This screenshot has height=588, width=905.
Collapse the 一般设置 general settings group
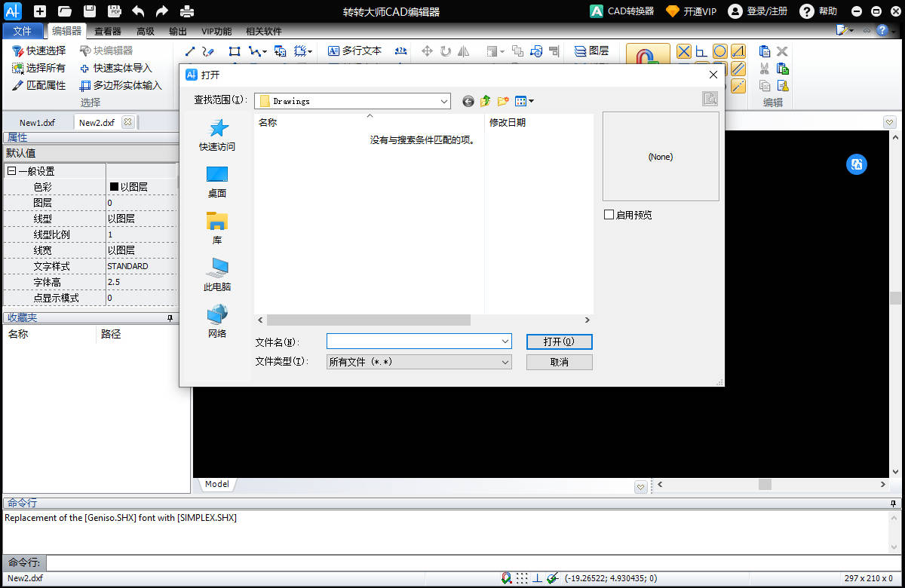[11, 171]
